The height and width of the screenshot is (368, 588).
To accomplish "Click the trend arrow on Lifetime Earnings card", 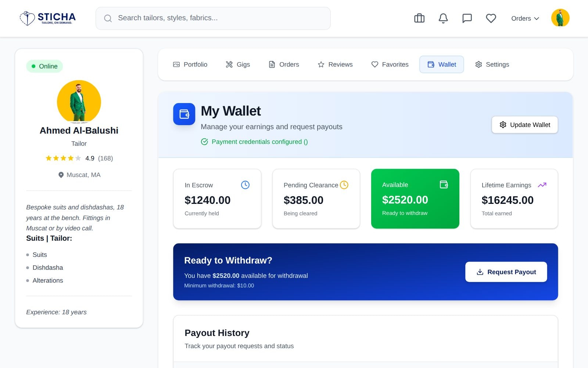I will coord(542,185).
